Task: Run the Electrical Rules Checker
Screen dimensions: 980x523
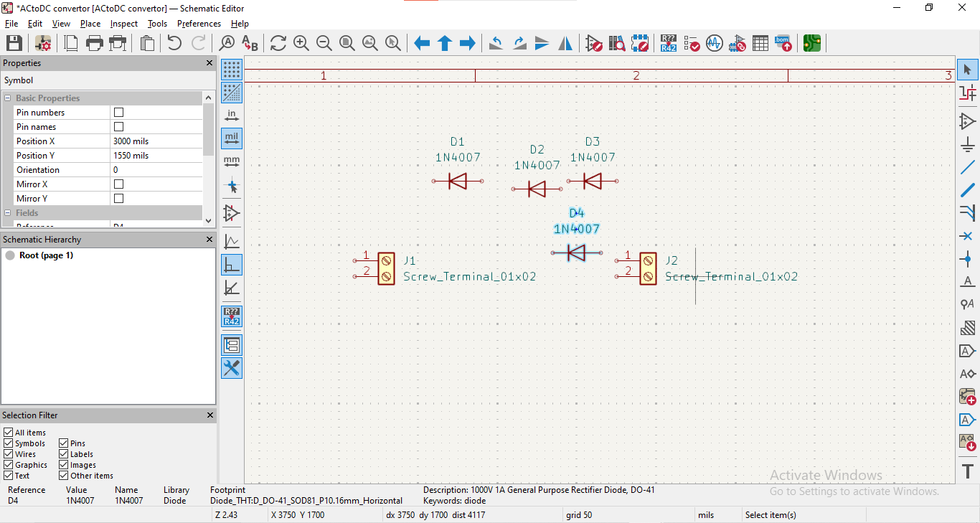Action: (692, 43)
